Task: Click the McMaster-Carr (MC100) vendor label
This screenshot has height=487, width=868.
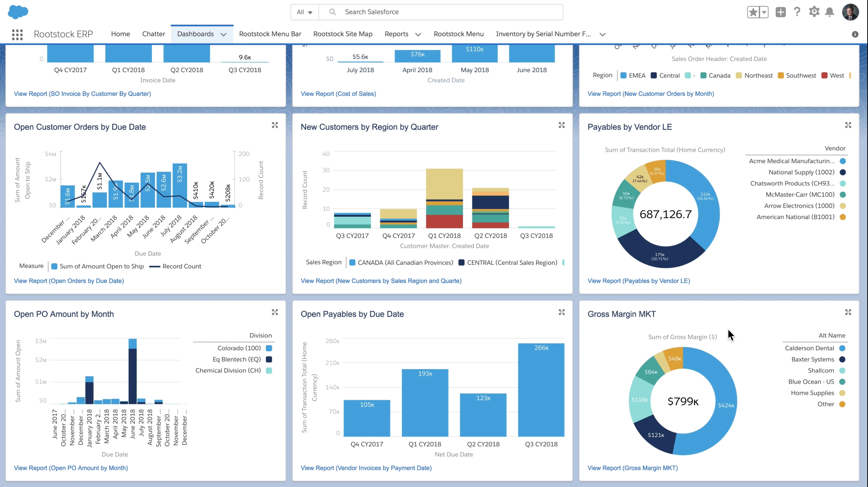Action: point(800,195)
